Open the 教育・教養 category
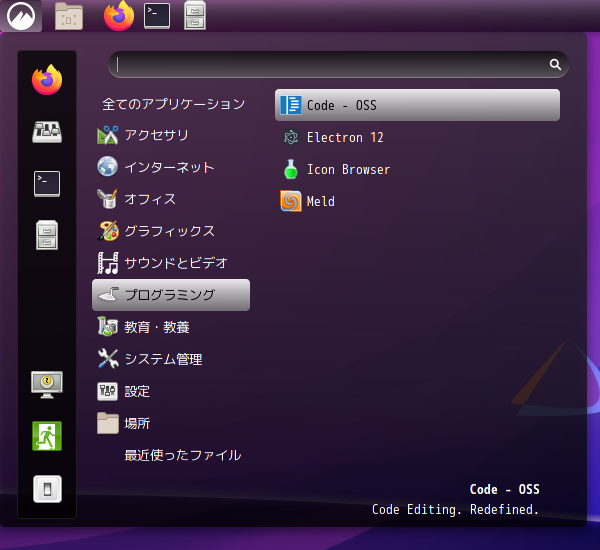Image resolution: width=600 pixels, height=550 pixels. tap(171, 327)
